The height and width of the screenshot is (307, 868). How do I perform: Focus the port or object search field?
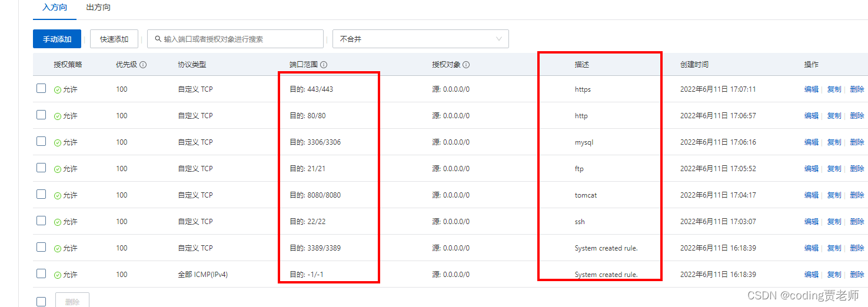[x=235, y=39]
